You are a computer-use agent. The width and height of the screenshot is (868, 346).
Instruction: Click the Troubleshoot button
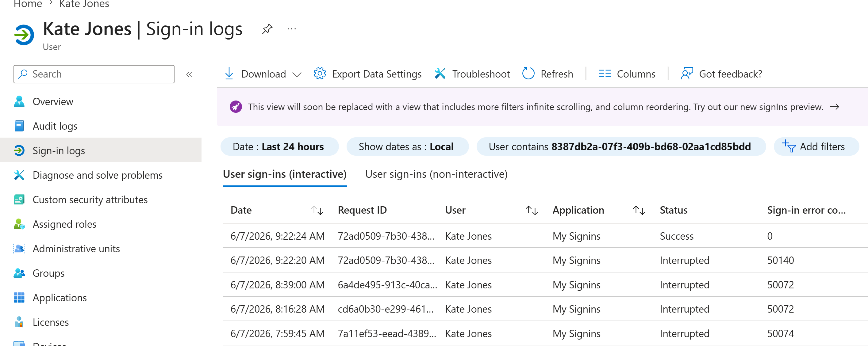[x=472, y=74]
